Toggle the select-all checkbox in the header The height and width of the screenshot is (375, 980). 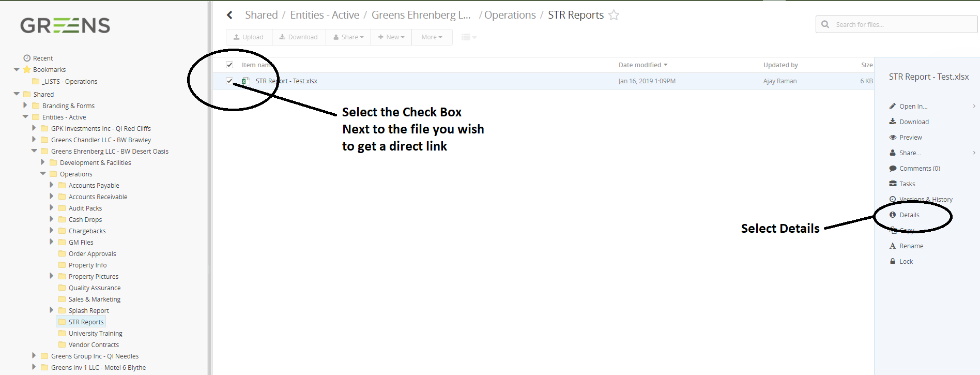229,65
